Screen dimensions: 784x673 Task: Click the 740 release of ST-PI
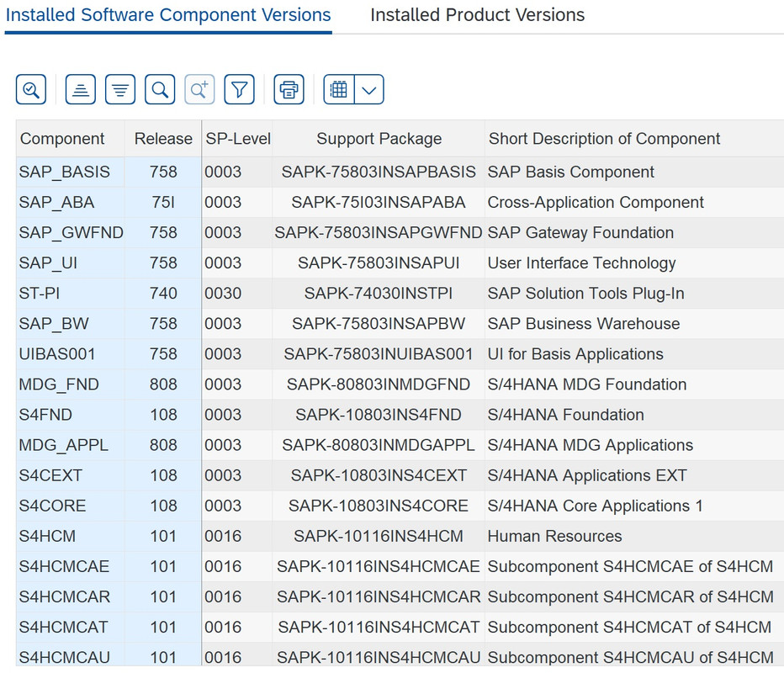click(163, 294)
